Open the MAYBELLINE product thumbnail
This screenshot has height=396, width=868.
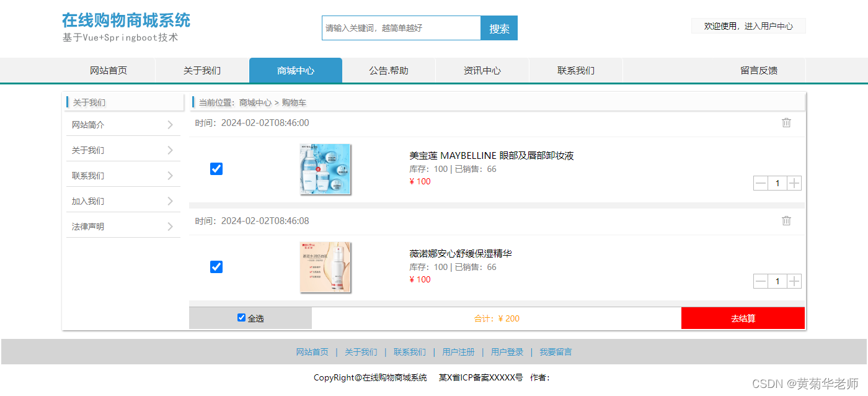pyautogui.click(x=325, y=169)
